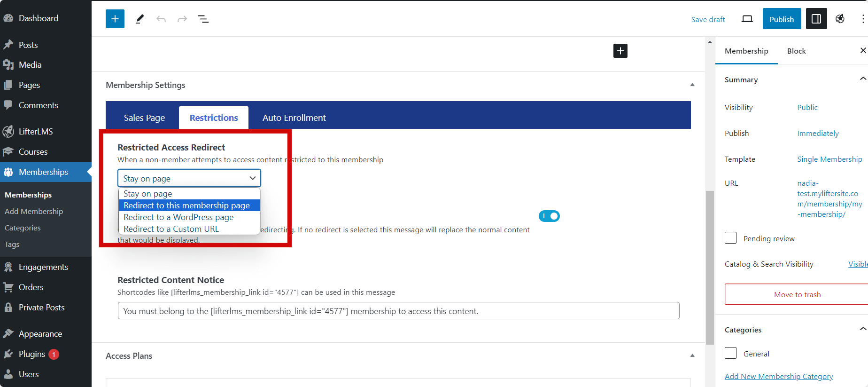Switch to the Restrictions tab
The image size is (868, 387).
214,118
